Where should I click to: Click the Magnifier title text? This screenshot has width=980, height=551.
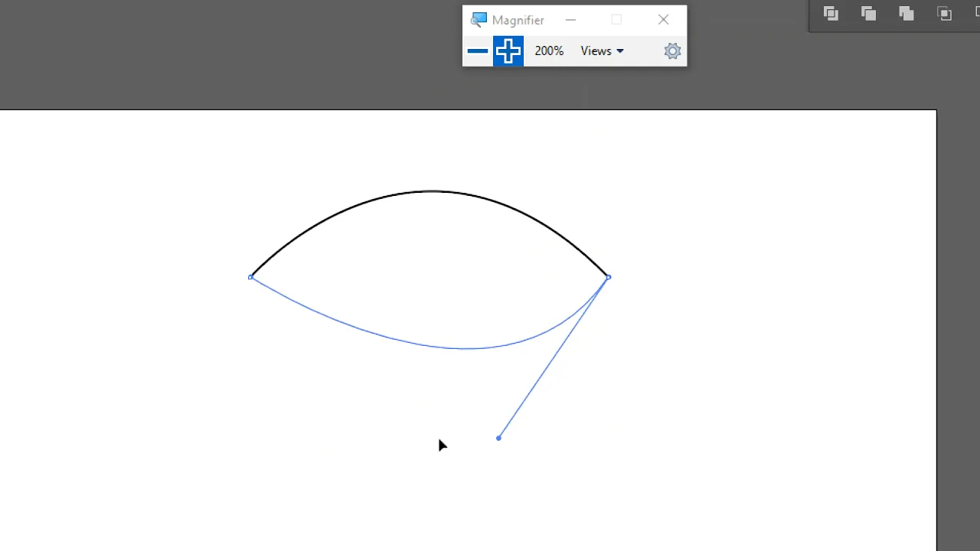click(x=518, y=20)
